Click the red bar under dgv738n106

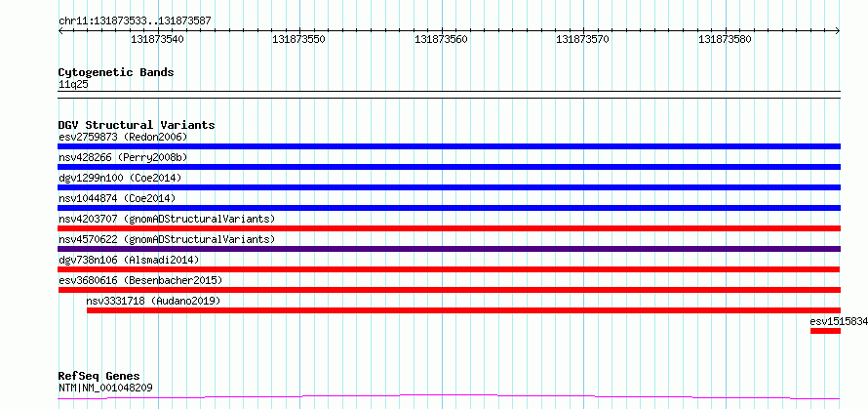tap(449, 269)
